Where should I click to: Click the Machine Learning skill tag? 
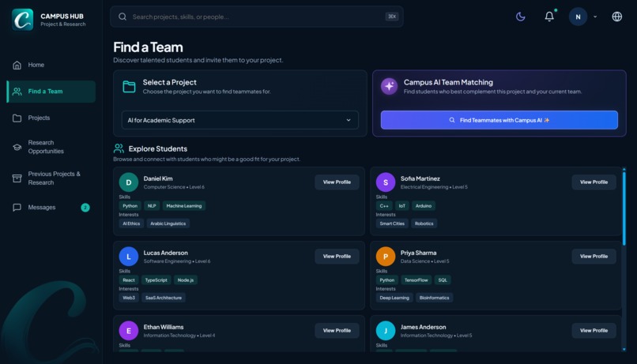(x=184, y=206)
